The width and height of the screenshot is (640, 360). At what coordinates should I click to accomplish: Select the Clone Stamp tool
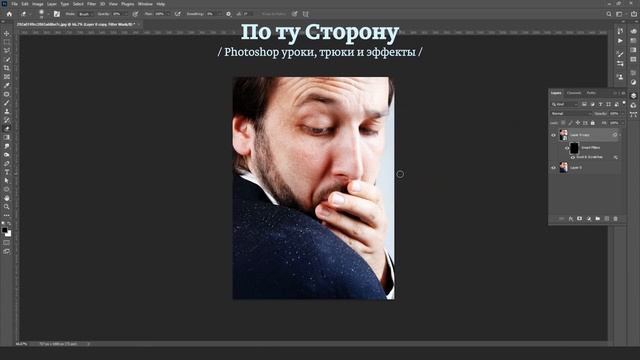7,111
